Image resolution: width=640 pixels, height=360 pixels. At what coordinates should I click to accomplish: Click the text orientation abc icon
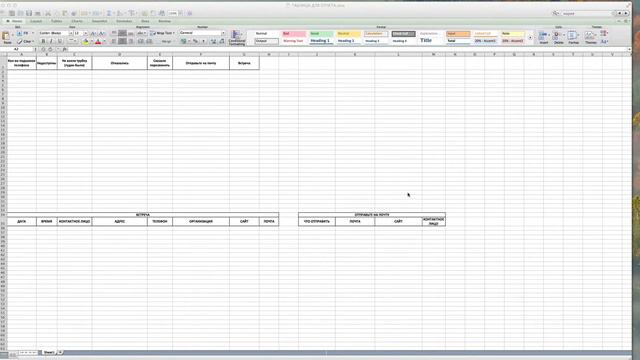pos(141,33)
